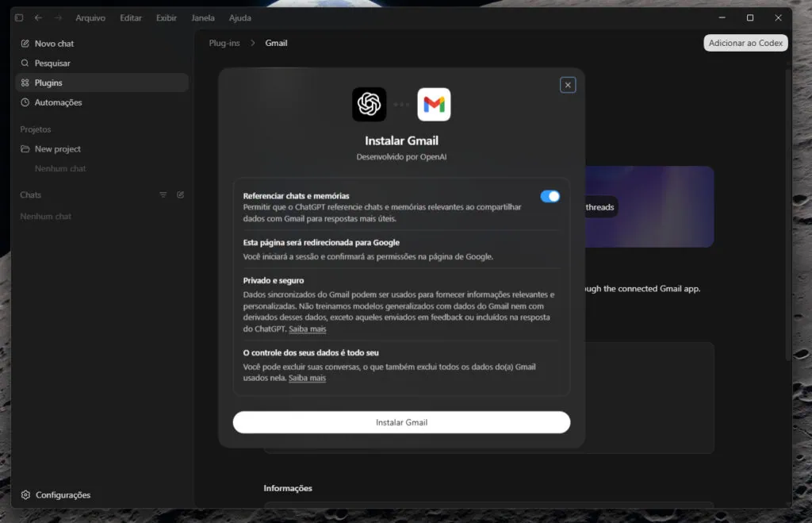Click the ChatGPT logo icon

[x=370, y=104]
